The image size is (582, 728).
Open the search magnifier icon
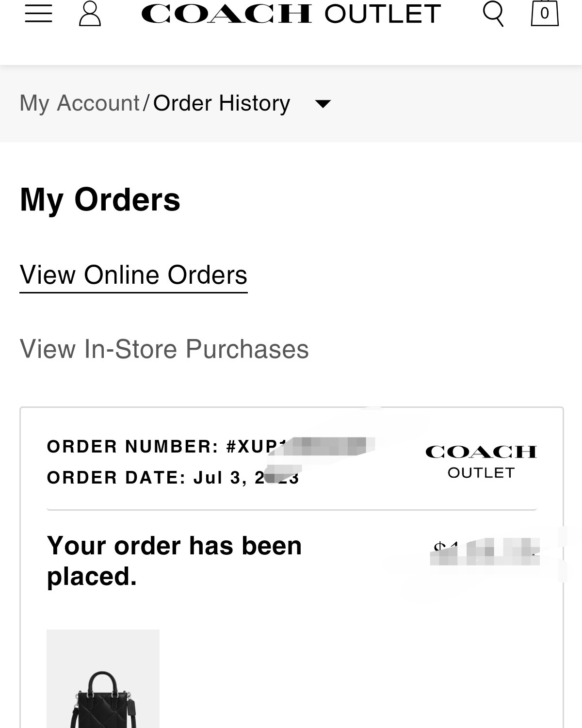[493, 14]
